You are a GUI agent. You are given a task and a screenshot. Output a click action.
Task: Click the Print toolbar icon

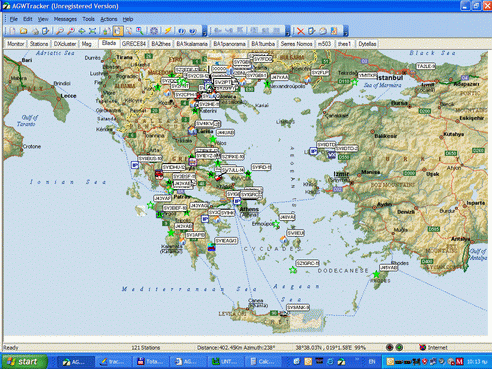[x=35, y=31]
